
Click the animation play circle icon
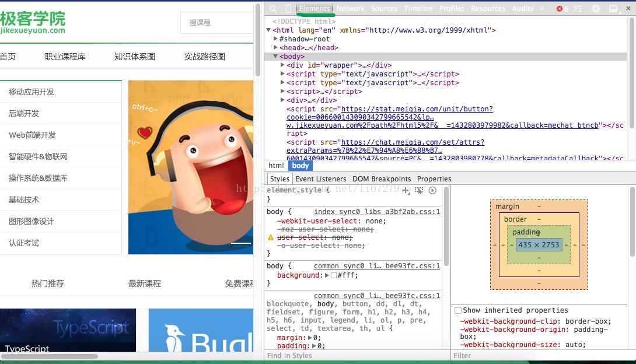click(433, 190)
